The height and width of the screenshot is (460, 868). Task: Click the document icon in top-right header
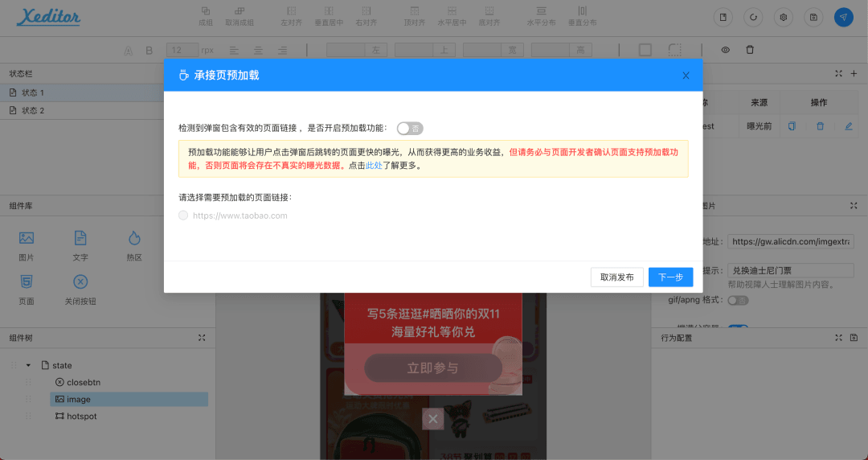pos(723,17)
